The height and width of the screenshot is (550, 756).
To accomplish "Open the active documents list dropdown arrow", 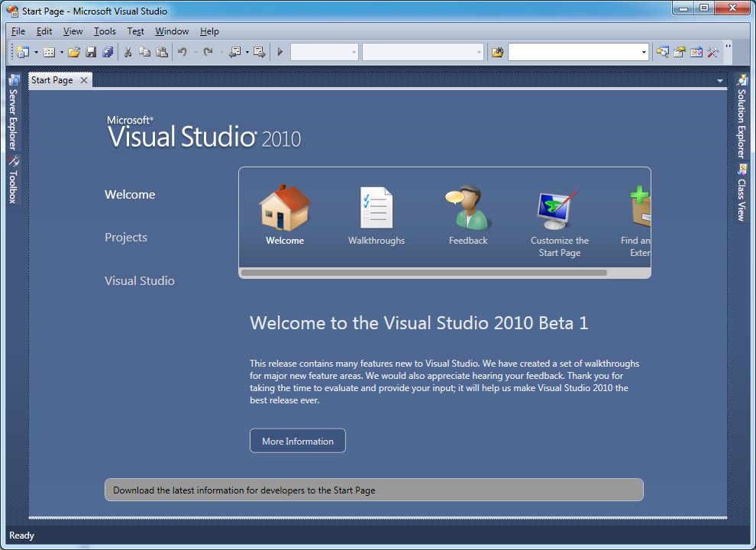I will [x=720, y=80].
